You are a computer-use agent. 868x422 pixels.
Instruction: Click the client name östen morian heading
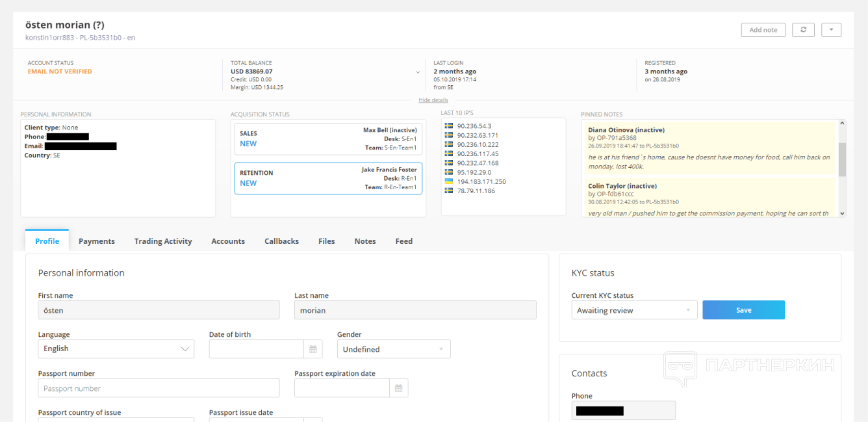pos(65,25)
